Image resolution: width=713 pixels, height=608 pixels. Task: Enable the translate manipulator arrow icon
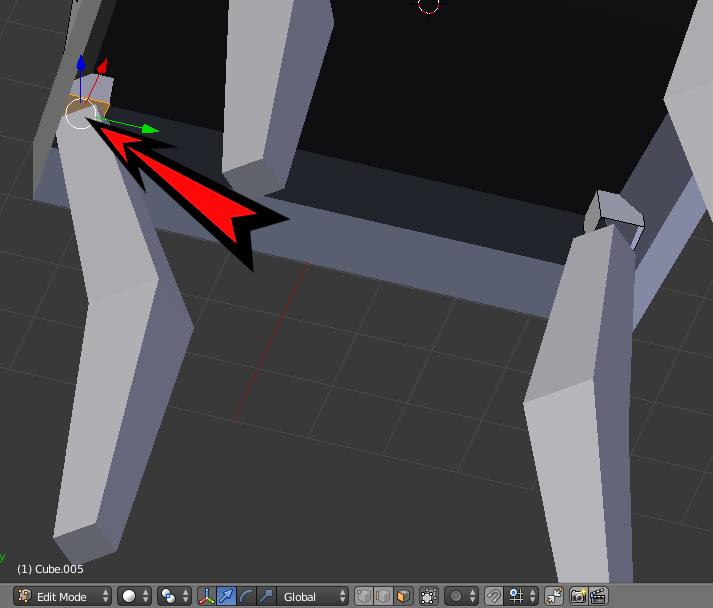[226, 596]
